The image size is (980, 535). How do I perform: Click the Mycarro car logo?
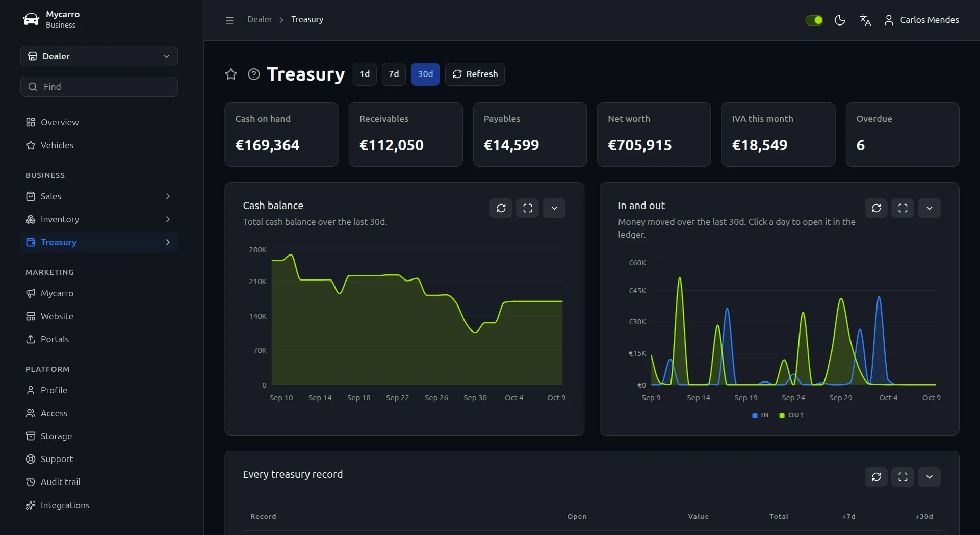pos(31,19)
